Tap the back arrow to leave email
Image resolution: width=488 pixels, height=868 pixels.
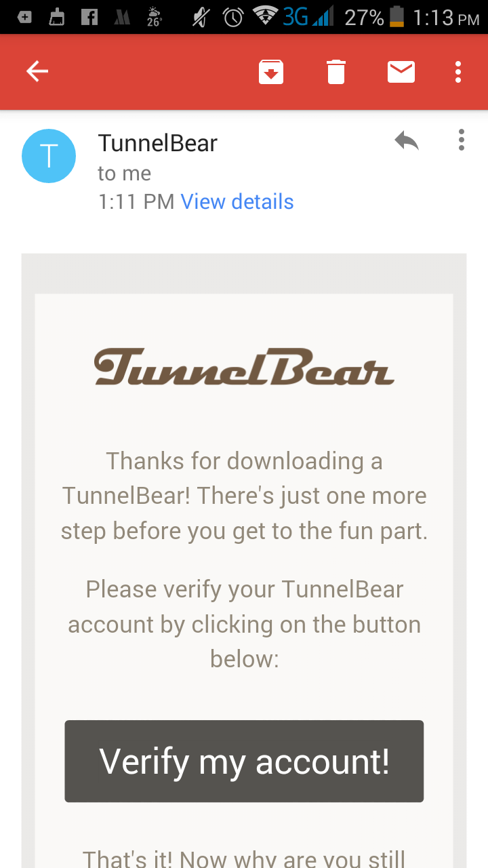click(37, 71)
